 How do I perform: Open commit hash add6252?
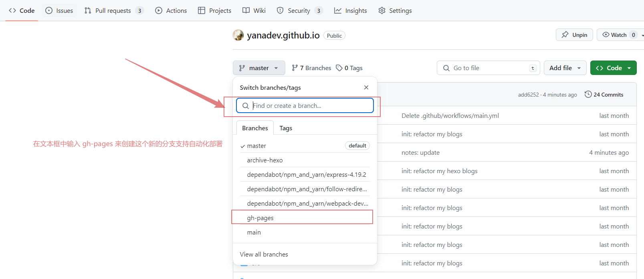(528, 95)
